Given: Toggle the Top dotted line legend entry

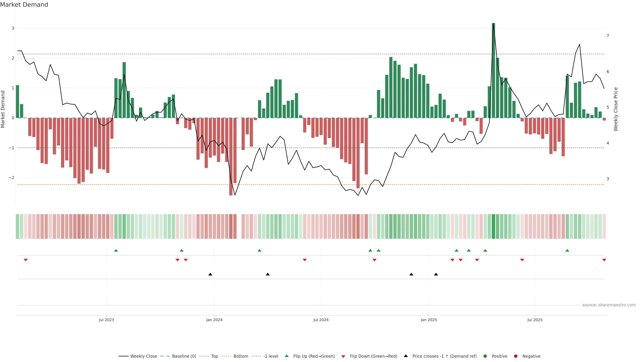Looking at the screenshot, I should pyautogui.click(x=214, y=356).
